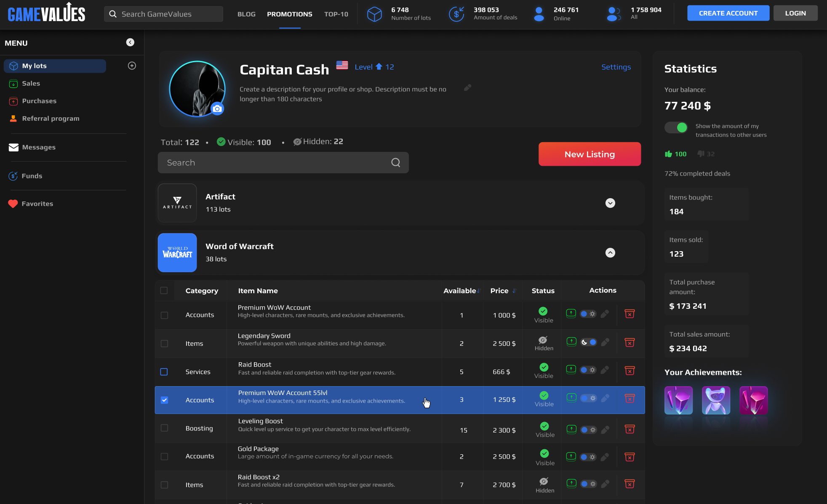
Task: Toggle show transaction amount switch
Action: 676,127
